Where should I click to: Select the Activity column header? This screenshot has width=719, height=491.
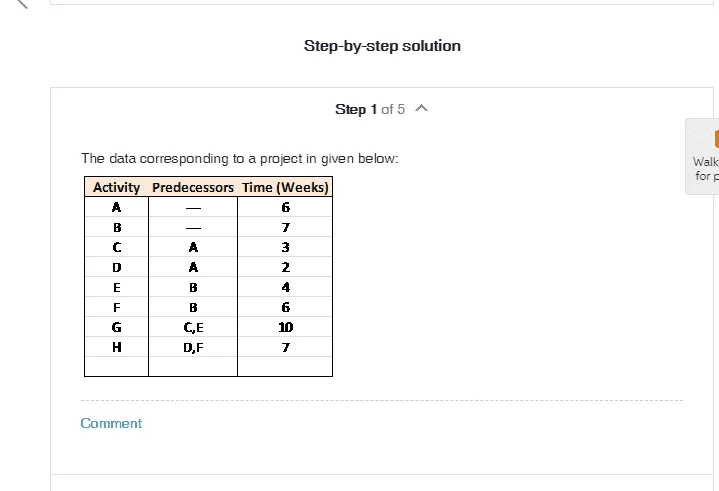pos(116,187)
